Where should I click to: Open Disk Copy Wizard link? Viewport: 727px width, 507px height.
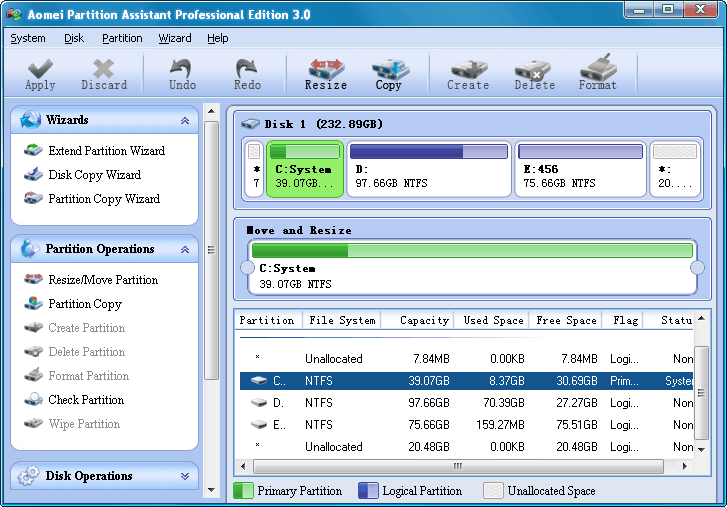click(95, 175)
